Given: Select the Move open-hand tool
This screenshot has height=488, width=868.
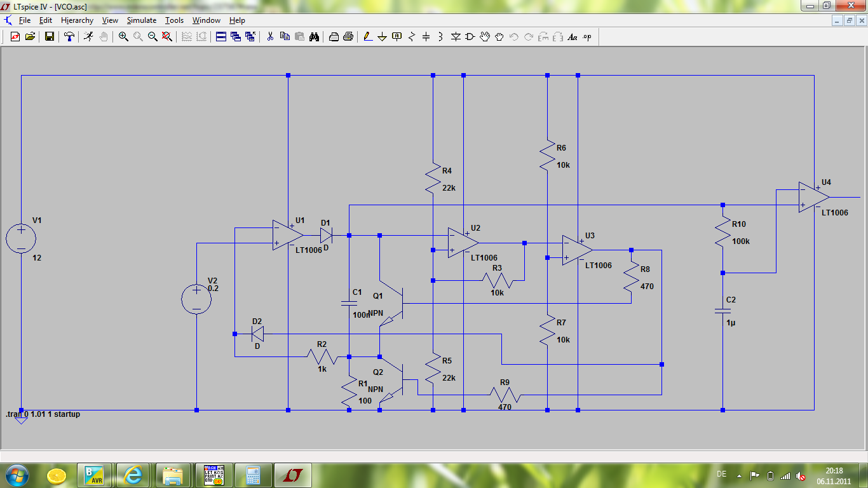Looking at the screenshot, I should click(485, 37).
